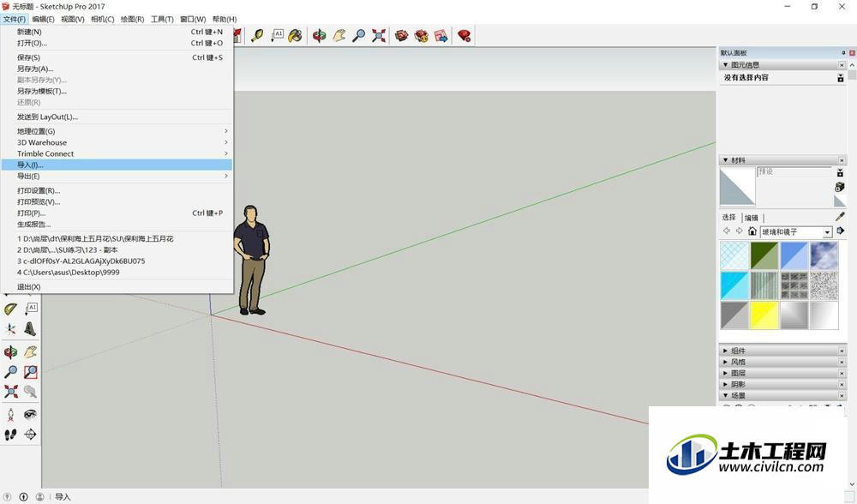Activate Orbit tool in left toolbar
Screen dimensions: 857x504
coord(10,352)
